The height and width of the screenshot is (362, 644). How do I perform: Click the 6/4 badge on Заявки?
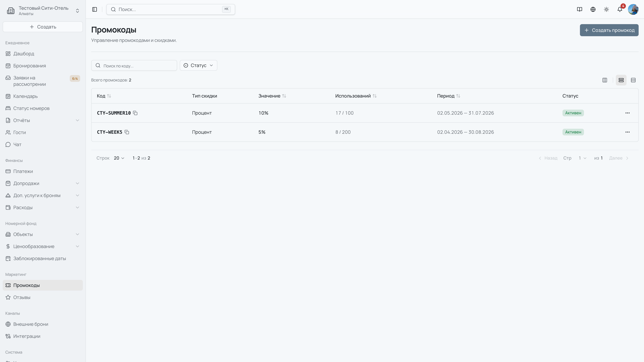click(x=75, y=78)
